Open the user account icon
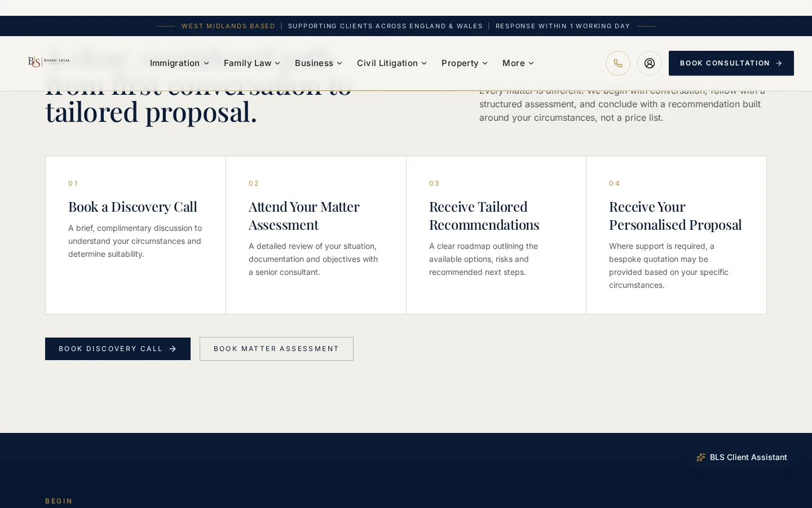 [650, 63]
